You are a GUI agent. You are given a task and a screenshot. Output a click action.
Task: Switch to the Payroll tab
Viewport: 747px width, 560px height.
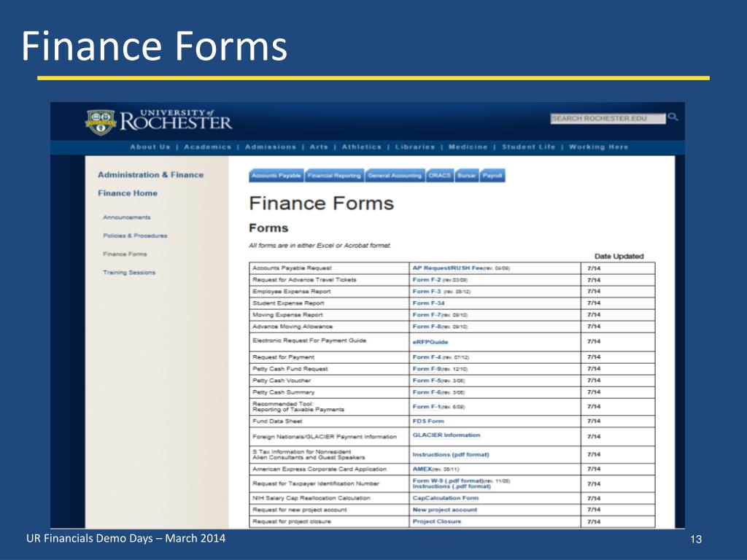click(x=492, y=176)
